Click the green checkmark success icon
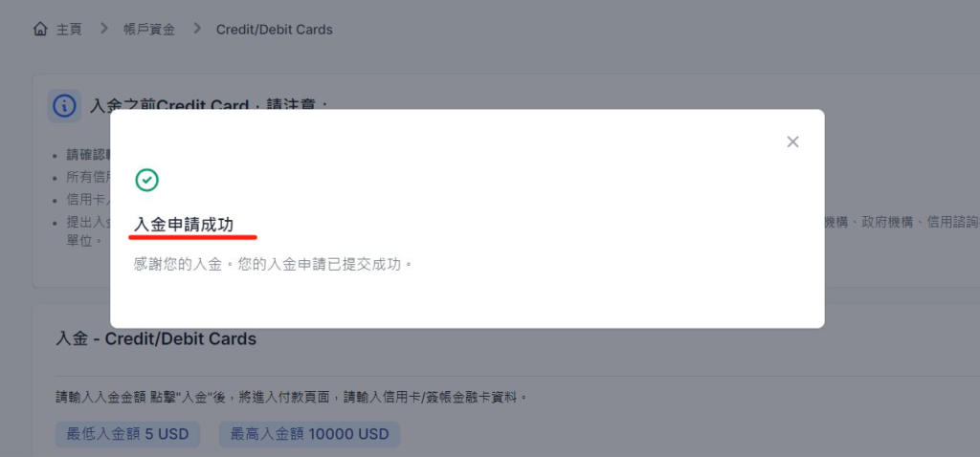 146,180
